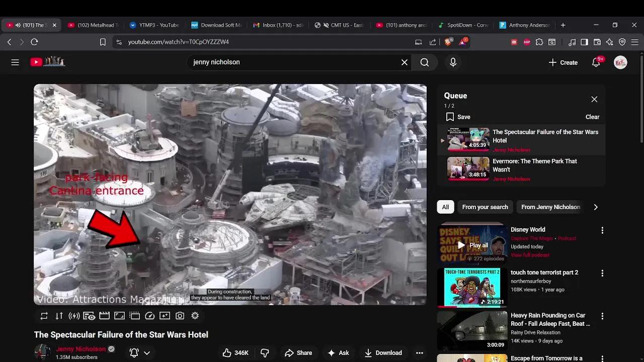The width and height of the screenshot is (644, 362).
Task: Save the queue as playlist
Action: pyautogui.click(x=458, y=117)
